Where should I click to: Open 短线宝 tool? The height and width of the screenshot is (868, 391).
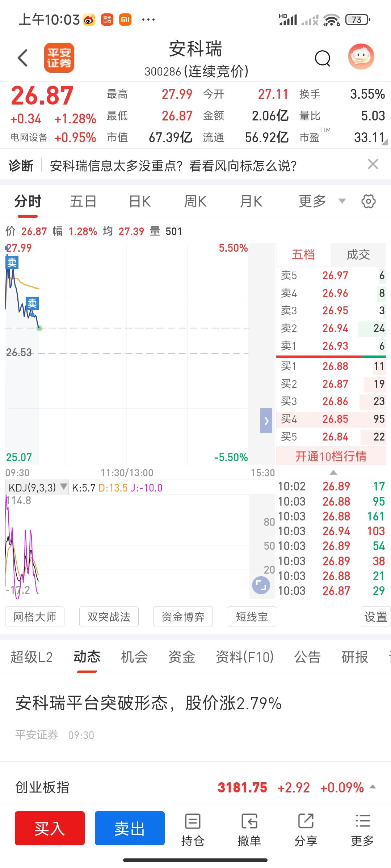[x=252, y=617]
